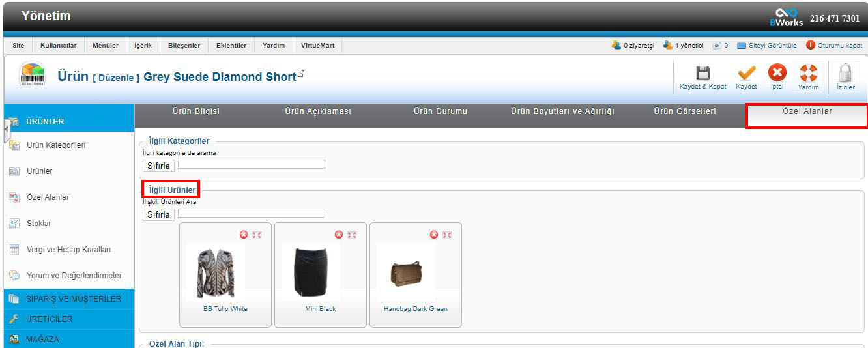Screen dimensions: 868x348
Task: Open Vergi ve Hesap Kuralları link
Action: (x=69, y=250)
